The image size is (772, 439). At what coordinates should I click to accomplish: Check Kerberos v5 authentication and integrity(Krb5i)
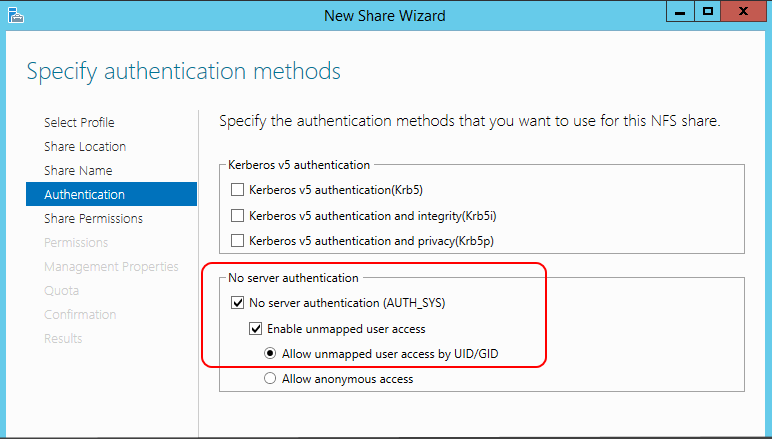237,215
